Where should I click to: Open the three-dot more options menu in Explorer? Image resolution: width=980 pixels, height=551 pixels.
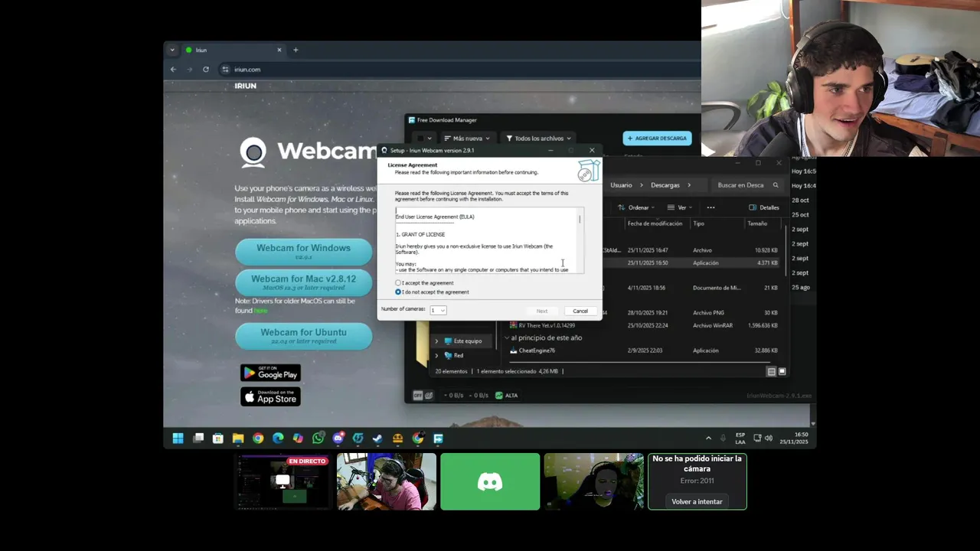710,207
